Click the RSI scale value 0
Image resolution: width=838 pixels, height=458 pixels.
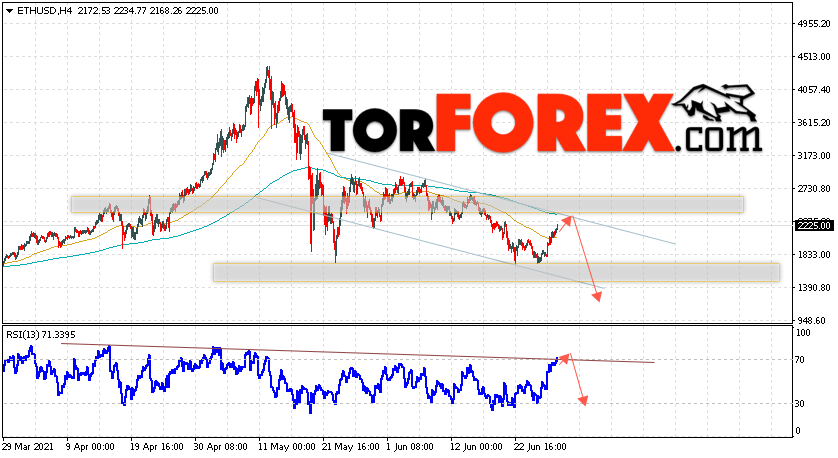tap(798, 431)
